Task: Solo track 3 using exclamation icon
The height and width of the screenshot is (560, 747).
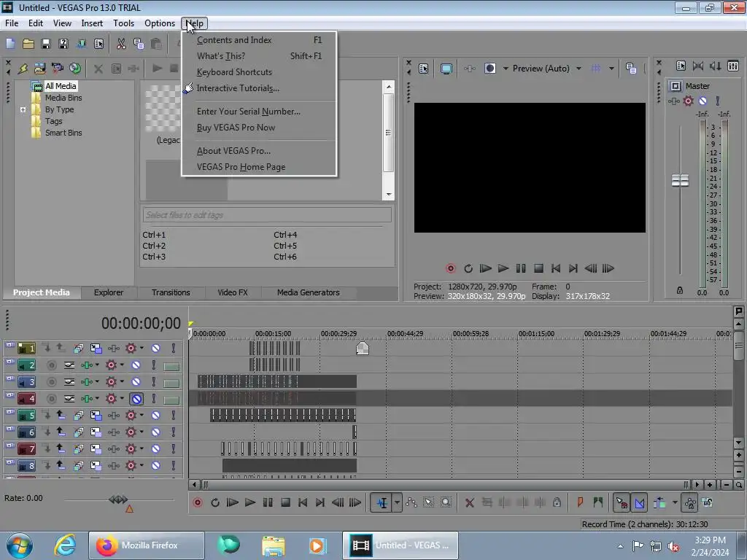Action: pyautogui.click(x=153, y=382)
